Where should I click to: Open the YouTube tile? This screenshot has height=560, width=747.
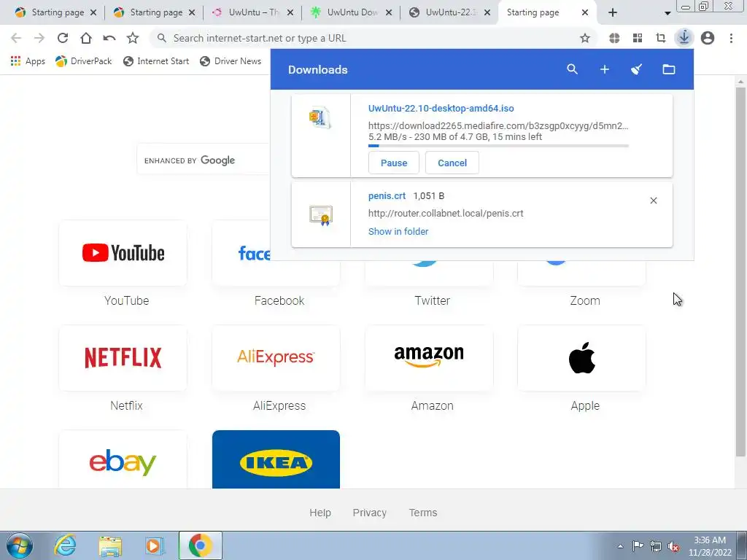pyautogui.click(x=123, y=253)
